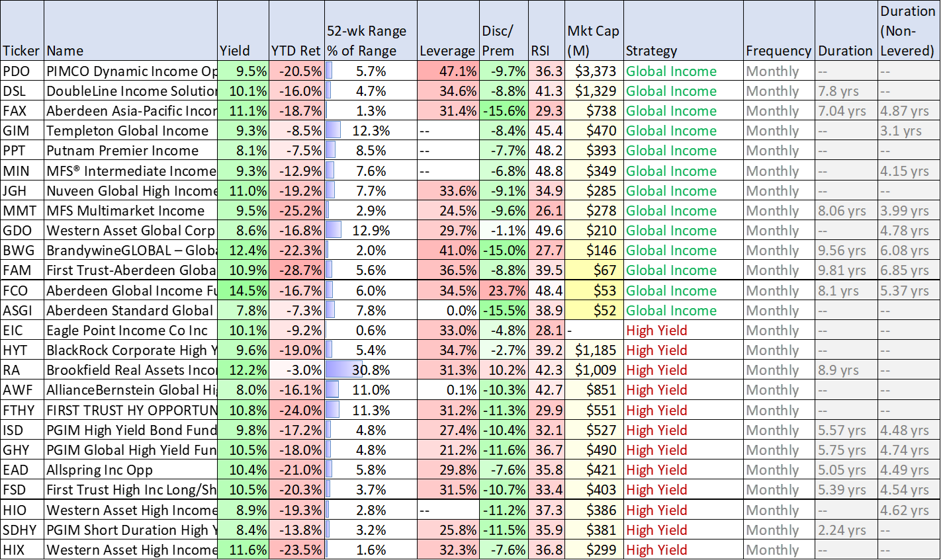The width and height of the screenshot is (941, 560).
Task: Select Duration (Non-Levered) column header
Action: point(909,31)
